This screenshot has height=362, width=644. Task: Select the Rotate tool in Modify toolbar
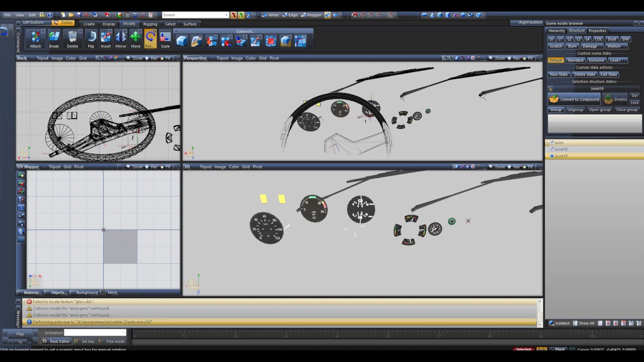click(x=150, y=39)
